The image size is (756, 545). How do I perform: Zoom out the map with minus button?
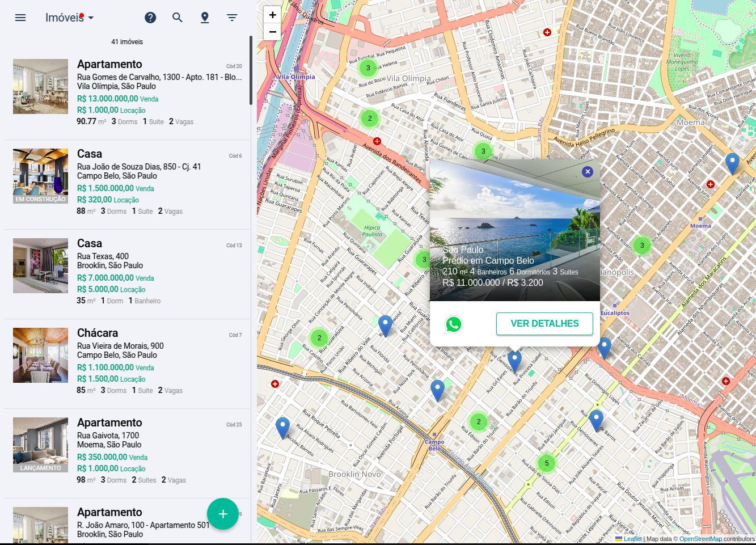[x=272, y=32]
